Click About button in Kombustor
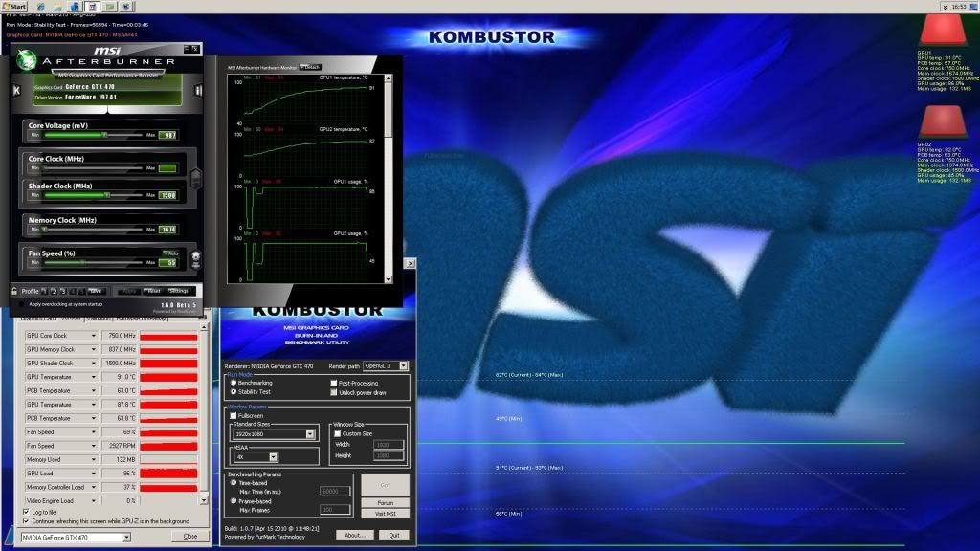Image resolution: width=980 pixels, height=551 pixels. (355, 535)
